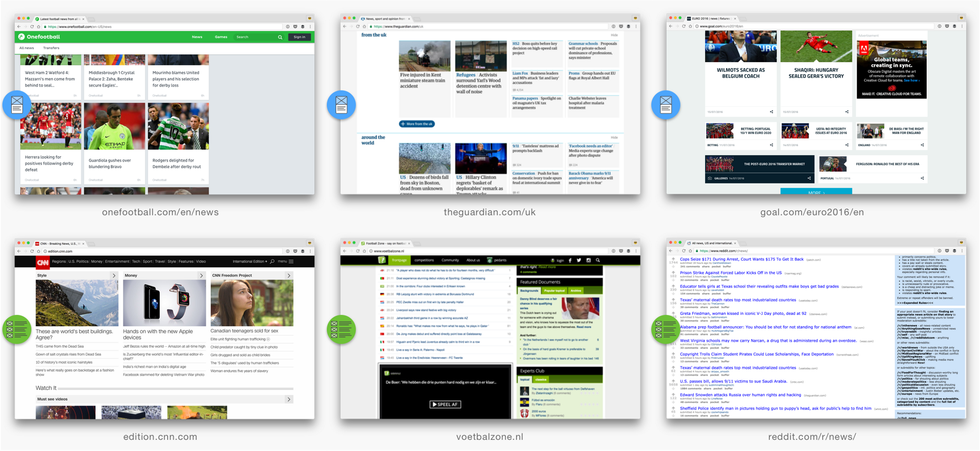This screenshot has height=451, width=980.
Task: Open the CNN hamburger menu icon
Action: point(291,261)
